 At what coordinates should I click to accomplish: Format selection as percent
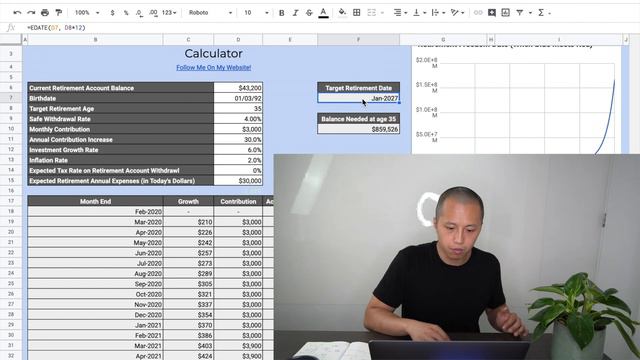[x=126, y=13]
